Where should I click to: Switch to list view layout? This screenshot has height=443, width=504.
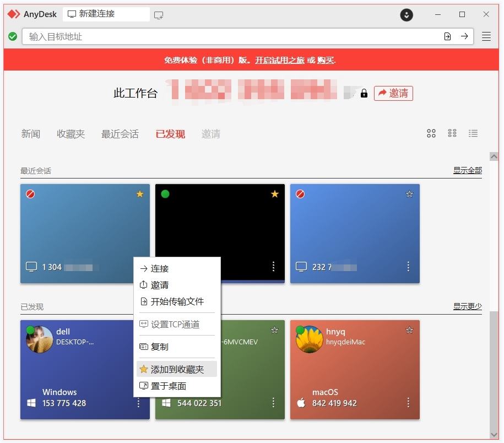tap(473, 133)
